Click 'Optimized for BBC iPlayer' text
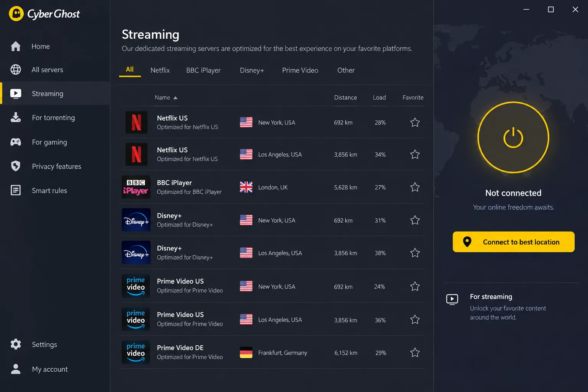 (x=189, y=192)
